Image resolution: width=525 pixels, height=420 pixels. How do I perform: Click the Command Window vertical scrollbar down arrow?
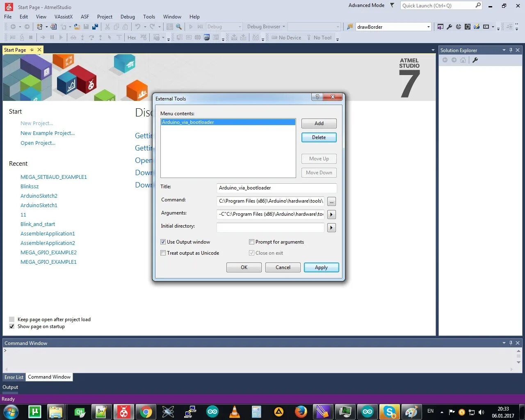point(518,363)
